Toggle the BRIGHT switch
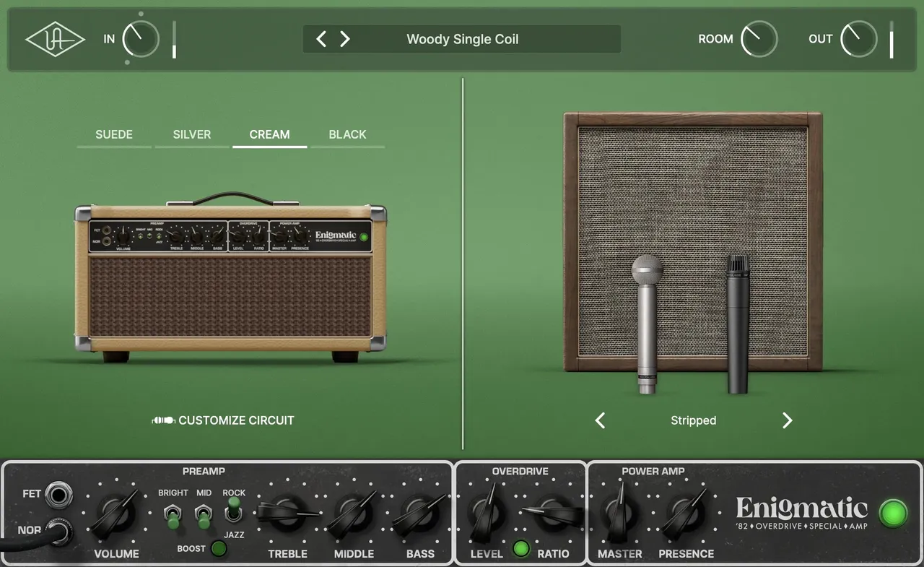924x567 pixels. 173,517
